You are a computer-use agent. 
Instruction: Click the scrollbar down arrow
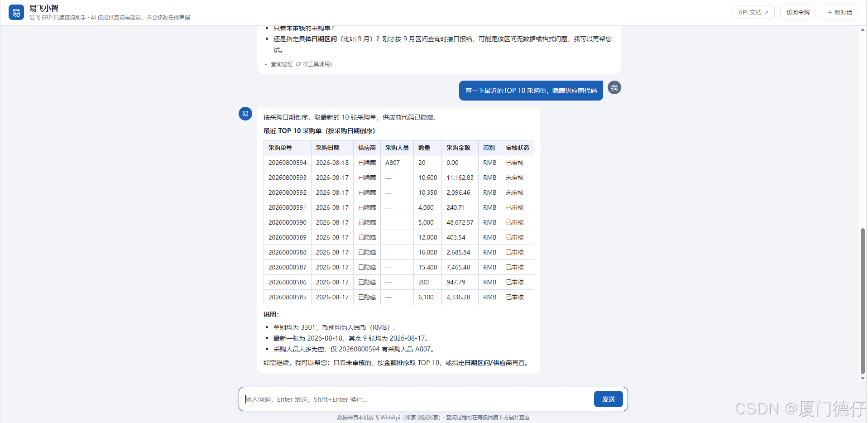(x=863, y=378)
